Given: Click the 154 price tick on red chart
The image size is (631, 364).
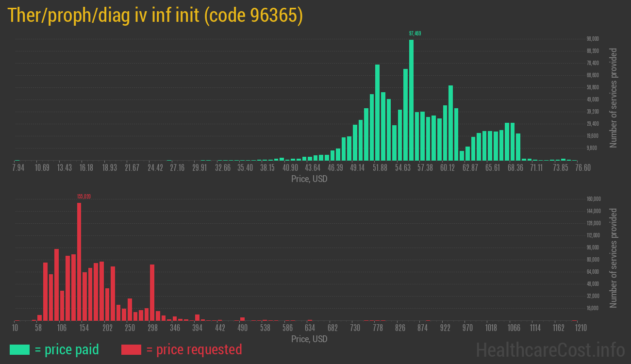Looking at the screenshot, I should 84,328.
